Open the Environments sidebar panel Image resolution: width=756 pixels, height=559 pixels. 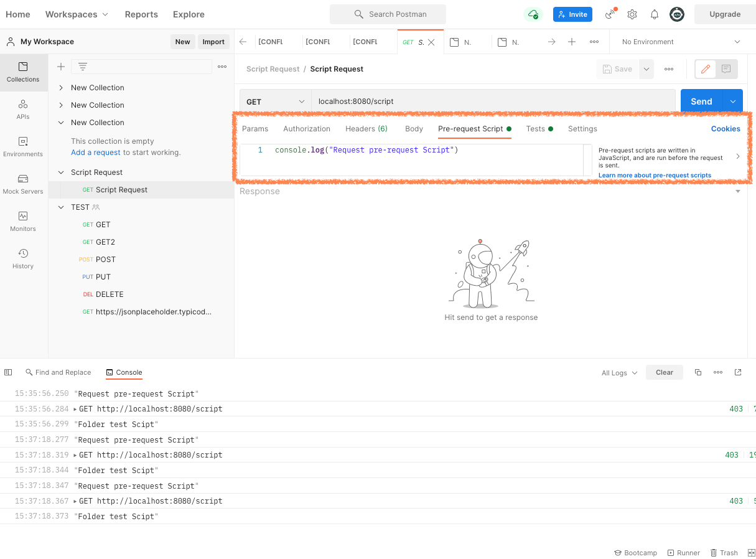pos(23,147)
